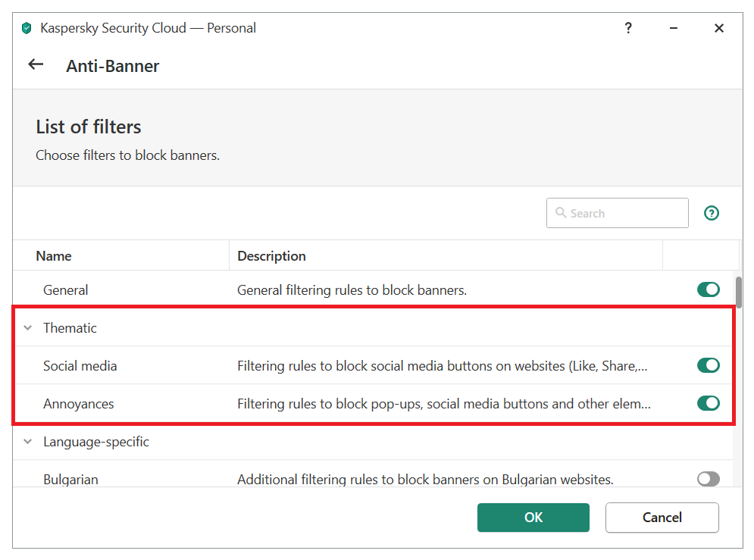Close the Kaspersky Security Cloud window

click(719, 28)
